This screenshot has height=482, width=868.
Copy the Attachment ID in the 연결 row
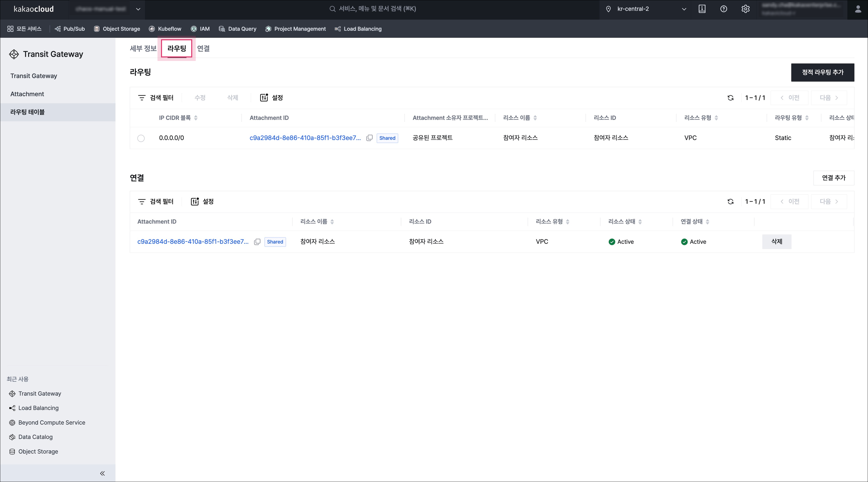[x=257, y=242]
